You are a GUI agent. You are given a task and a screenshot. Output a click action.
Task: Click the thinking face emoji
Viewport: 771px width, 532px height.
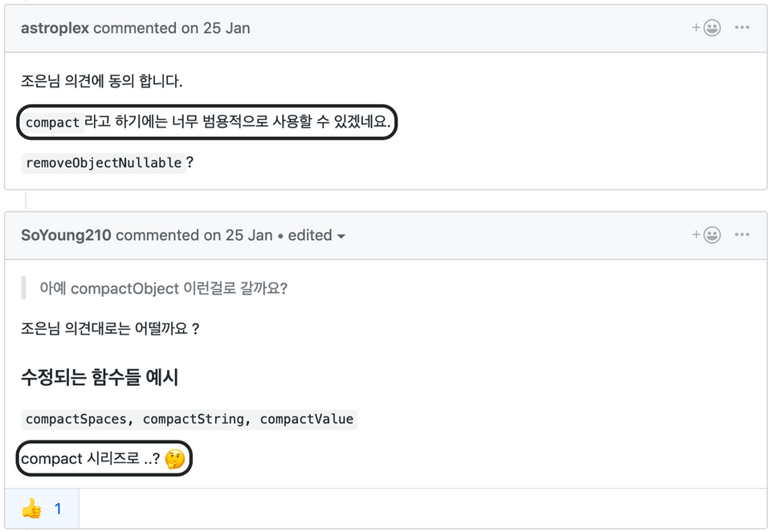[174, 459]
